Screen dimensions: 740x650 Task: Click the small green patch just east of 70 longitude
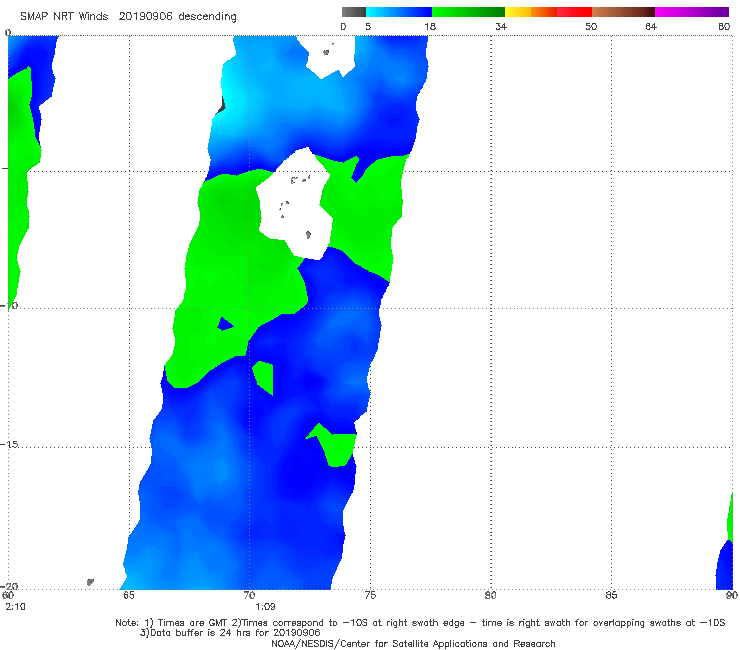pos(263,377)
